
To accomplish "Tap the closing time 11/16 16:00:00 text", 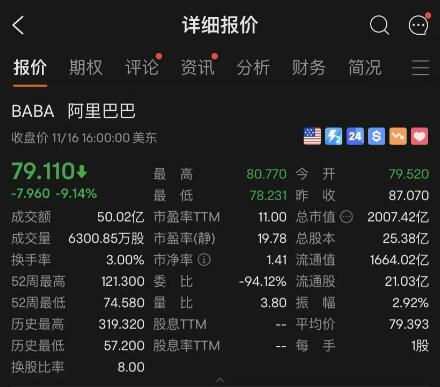I will pos(91,138).
